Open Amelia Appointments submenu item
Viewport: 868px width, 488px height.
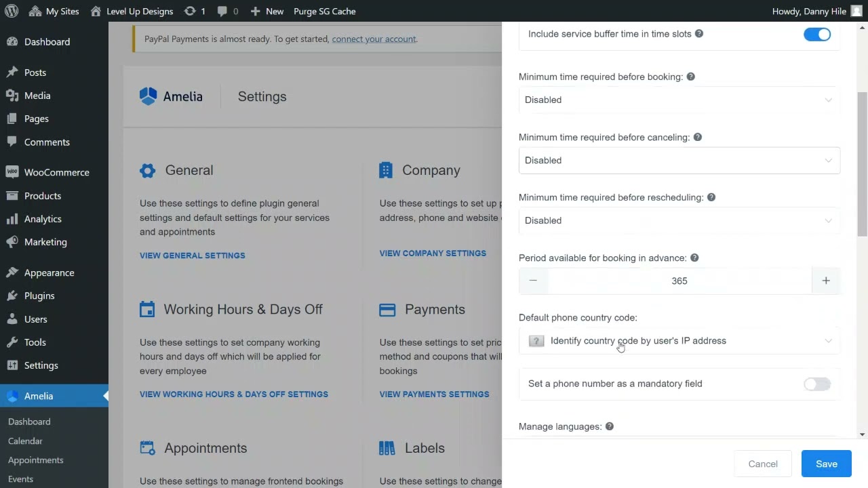tap(35, 460)
